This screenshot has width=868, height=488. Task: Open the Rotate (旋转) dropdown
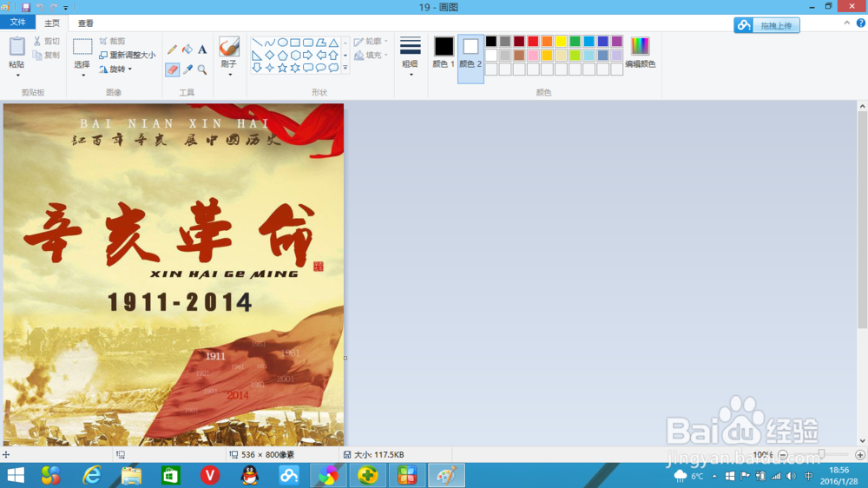(x=115, y=69)
